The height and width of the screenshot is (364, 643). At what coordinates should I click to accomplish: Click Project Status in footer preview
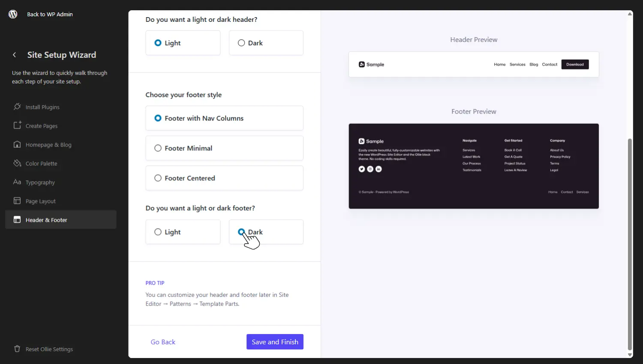tap(515, 164)
